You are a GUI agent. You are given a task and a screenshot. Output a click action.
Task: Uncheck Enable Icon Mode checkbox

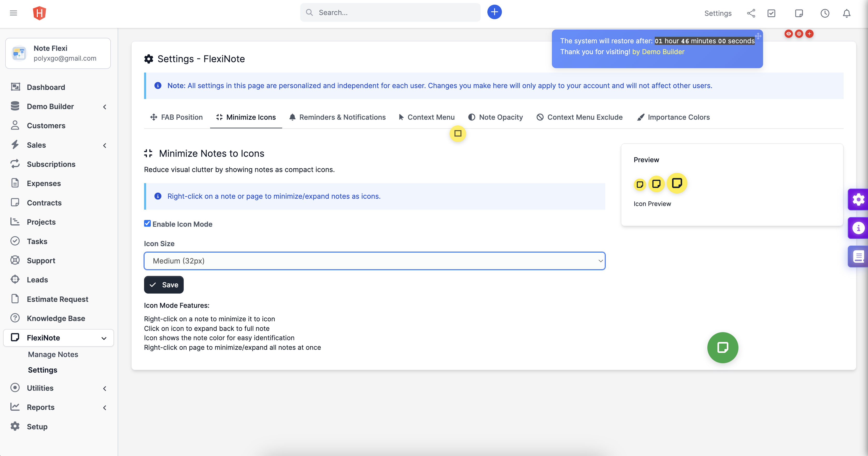(x=147, y=223)
